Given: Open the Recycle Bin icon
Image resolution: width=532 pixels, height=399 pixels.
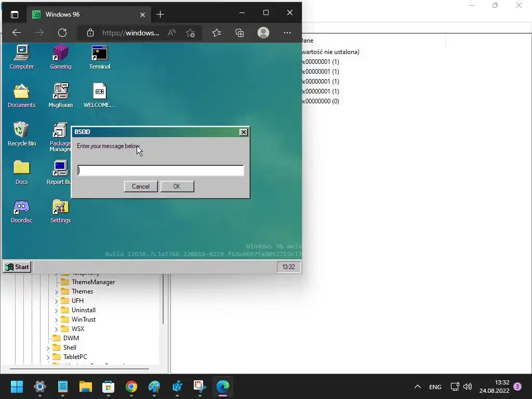Looking at the screenshot, I should point(22,134).
